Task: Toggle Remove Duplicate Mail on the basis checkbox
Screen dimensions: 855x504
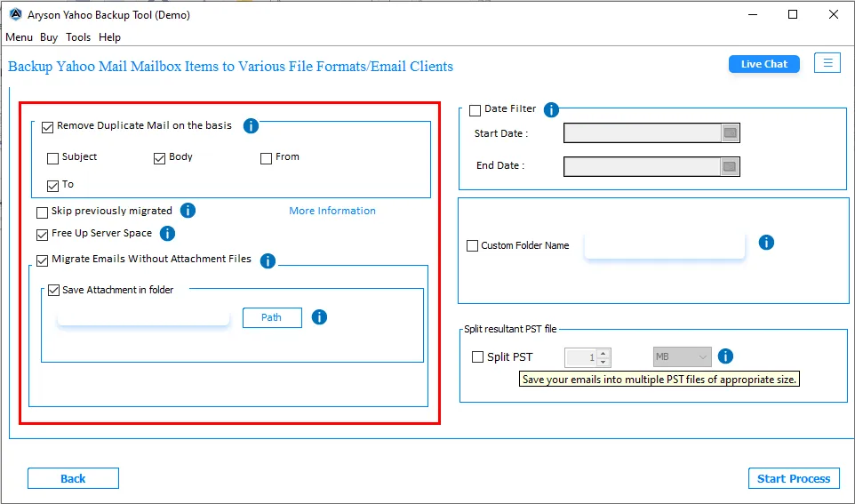Action: click(47, 127)
